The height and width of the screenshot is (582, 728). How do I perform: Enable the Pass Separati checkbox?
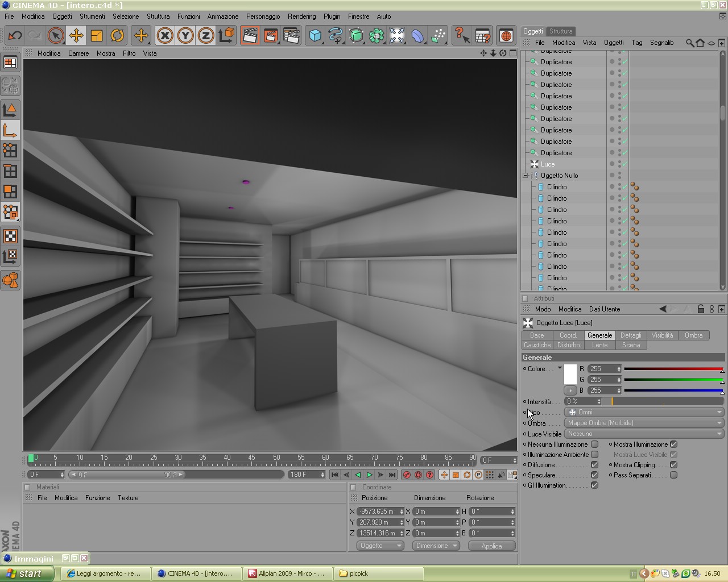coord(673,475)
